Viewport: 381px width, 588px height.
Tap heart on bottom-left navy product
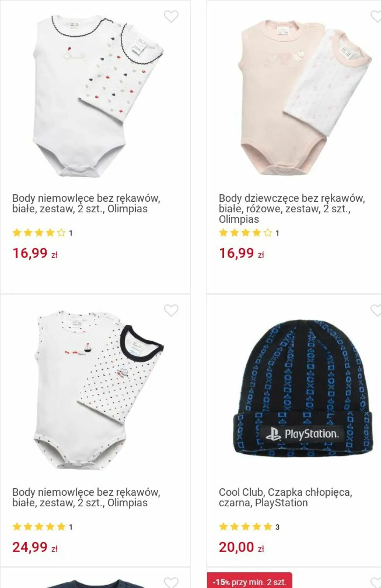(171, 582)
